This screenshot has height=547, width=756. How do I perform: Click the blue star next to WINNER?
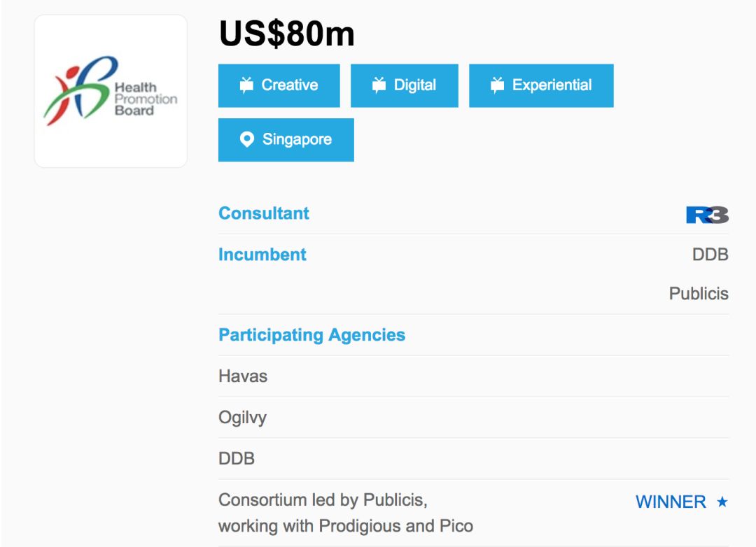(722, 502)
